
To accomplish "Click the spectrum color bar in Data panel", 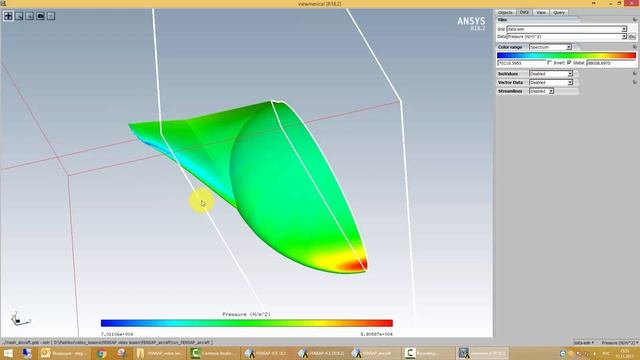I will pyautogui.click(x=566, y=55).
